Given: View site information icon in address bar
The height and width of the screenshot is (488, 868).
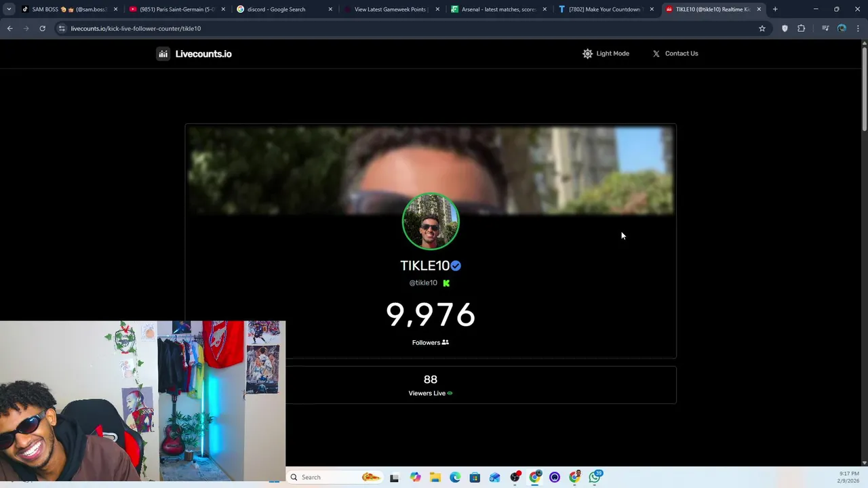Looking at the screenshot, I should click(62, 28).
